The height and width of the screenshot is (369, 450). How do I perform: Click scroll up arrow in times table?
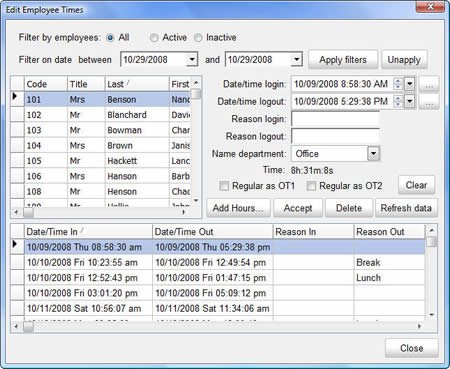click(432, 230)
